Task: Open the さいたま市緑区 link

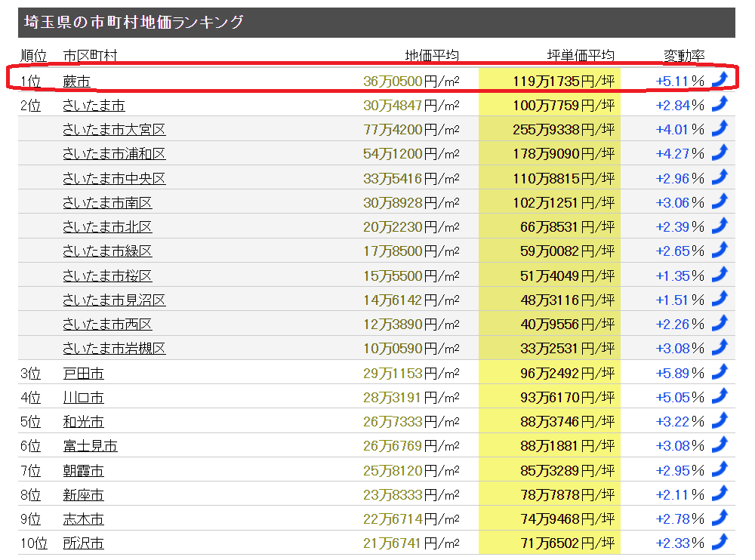Action: coord(107,251)
